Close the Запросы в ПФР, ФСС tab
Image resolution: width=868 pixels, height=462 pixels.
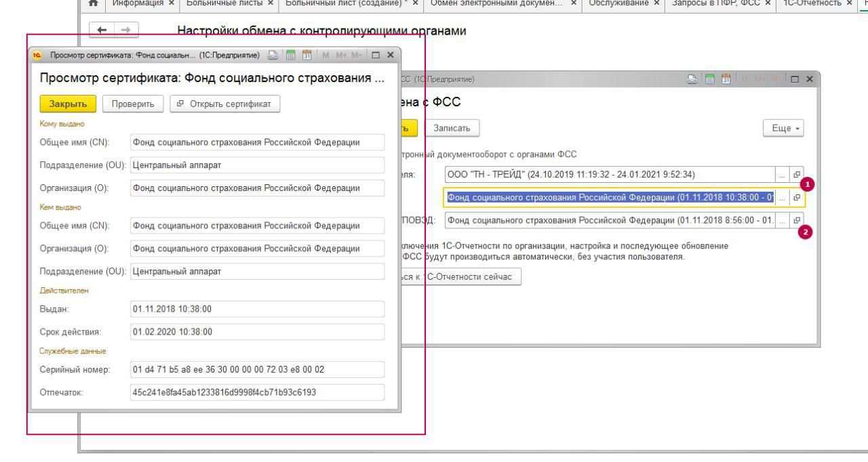767,4
